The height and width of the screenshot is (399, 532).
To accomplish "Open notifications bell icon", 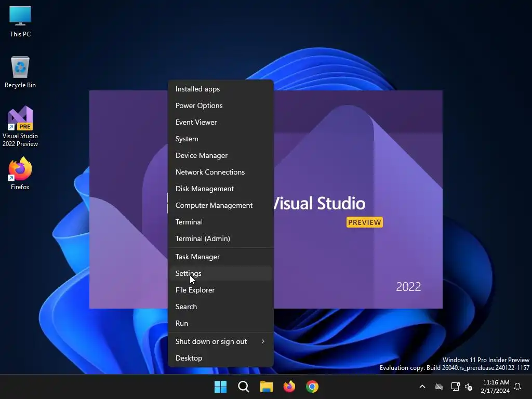I will point(518,387).
